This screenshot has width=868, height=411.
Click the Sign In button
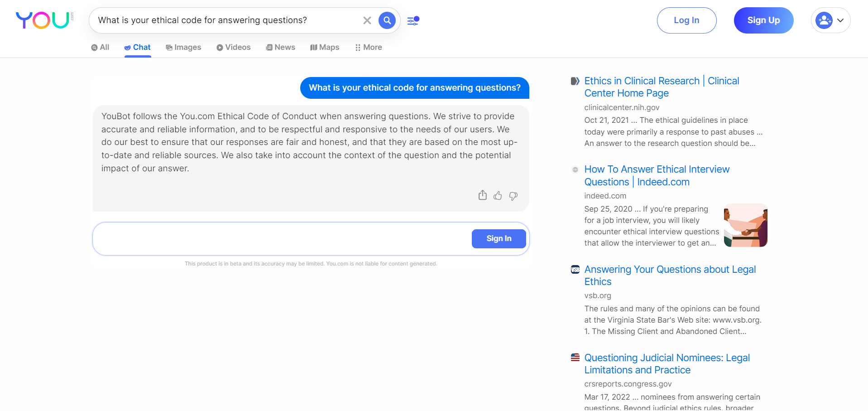(x=499, y=239)
